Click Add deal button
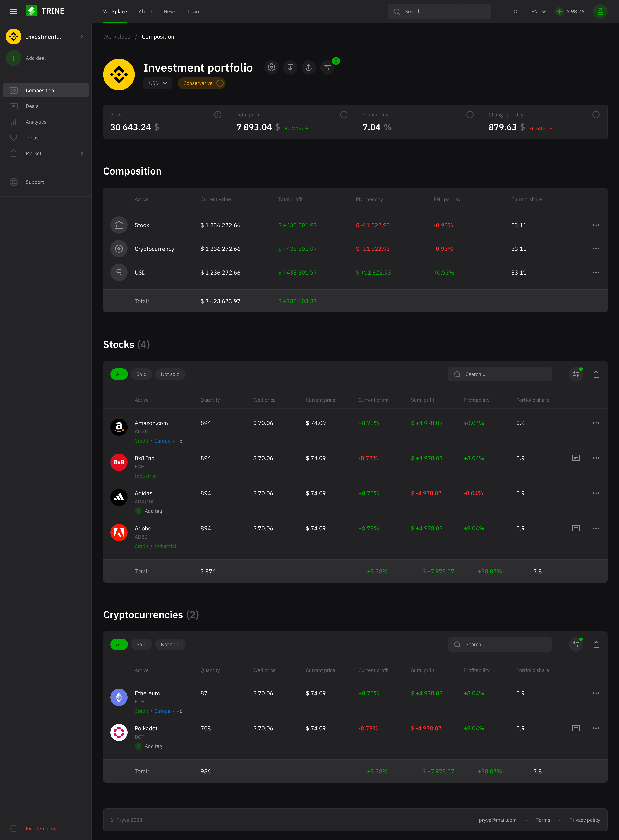The width and height of the screenshot is (619, 840). [14, 58]
